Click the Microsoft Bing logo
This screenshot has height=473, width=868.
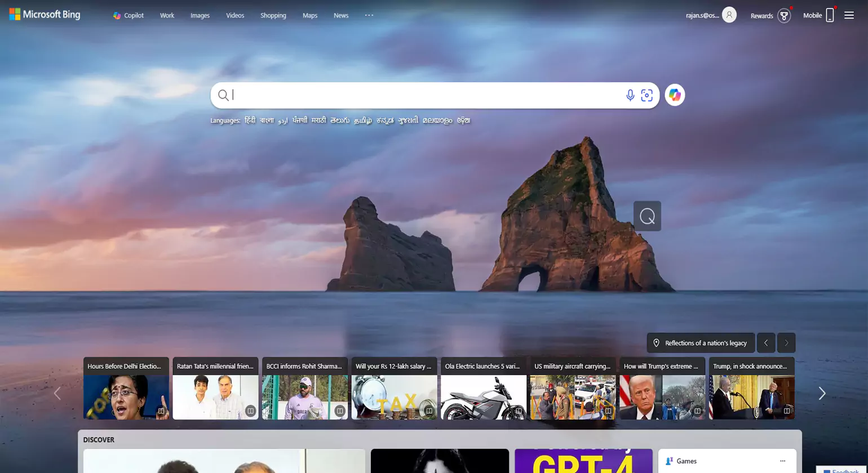45,15
